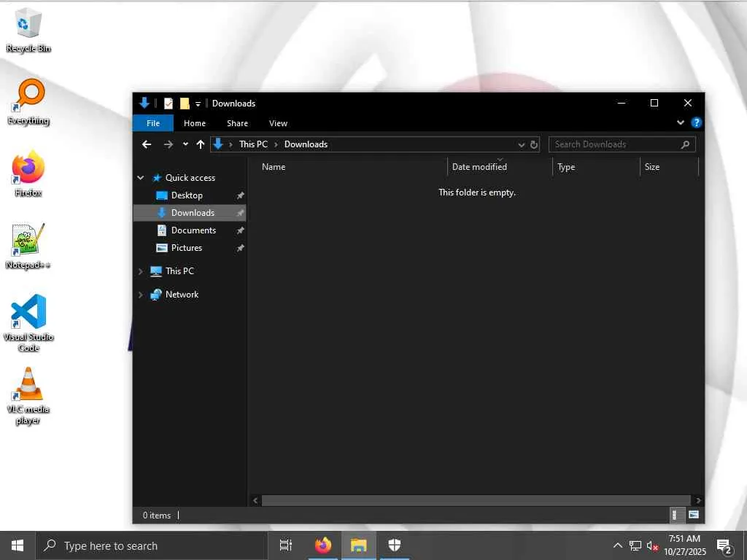Viewport: 747px width, 560px height.
Task: Refresh the Downloads folder
Action: pyautogui.click(x=534, y=144)
